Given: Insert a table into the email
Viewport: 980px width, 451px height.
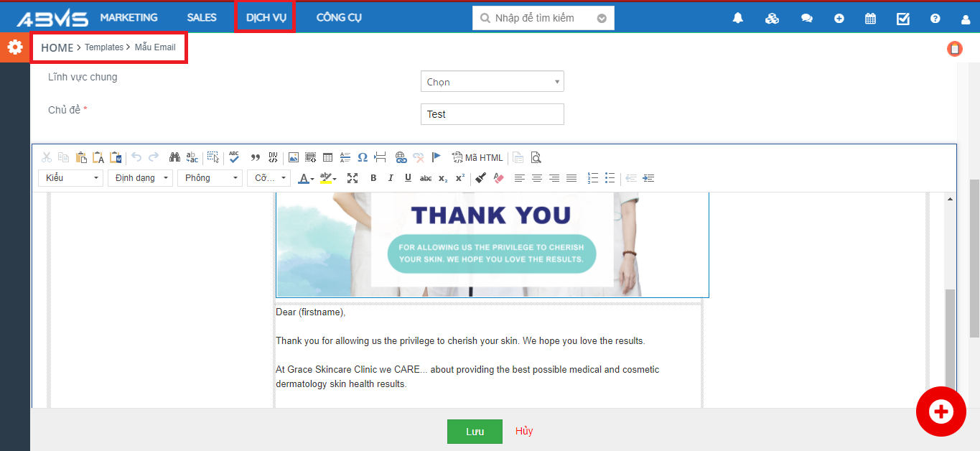Looking at the screenshot, I should (x=327, y=157).
